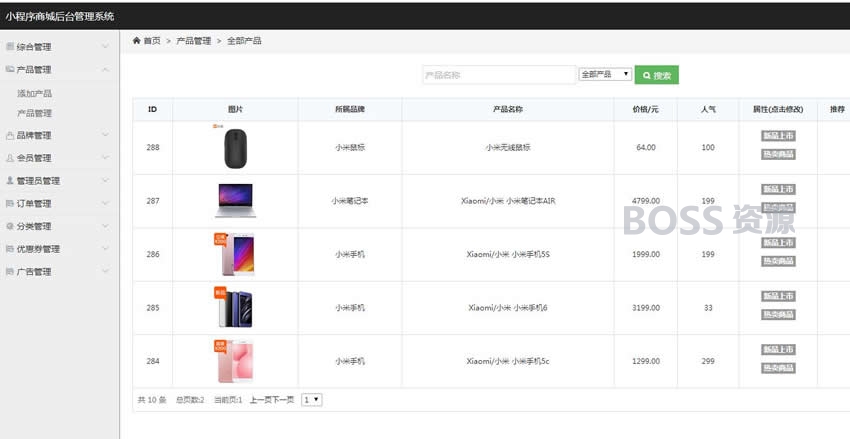Expand the 管理员管理 menu chevron

pyautogui.click(x=105, y=180)
